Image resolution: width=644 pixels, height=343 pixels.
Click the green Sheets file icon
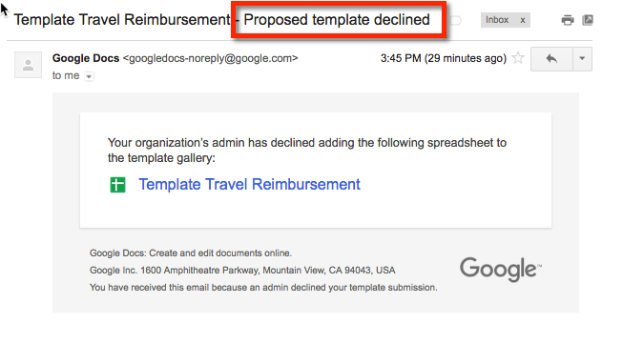coord(117,185)
